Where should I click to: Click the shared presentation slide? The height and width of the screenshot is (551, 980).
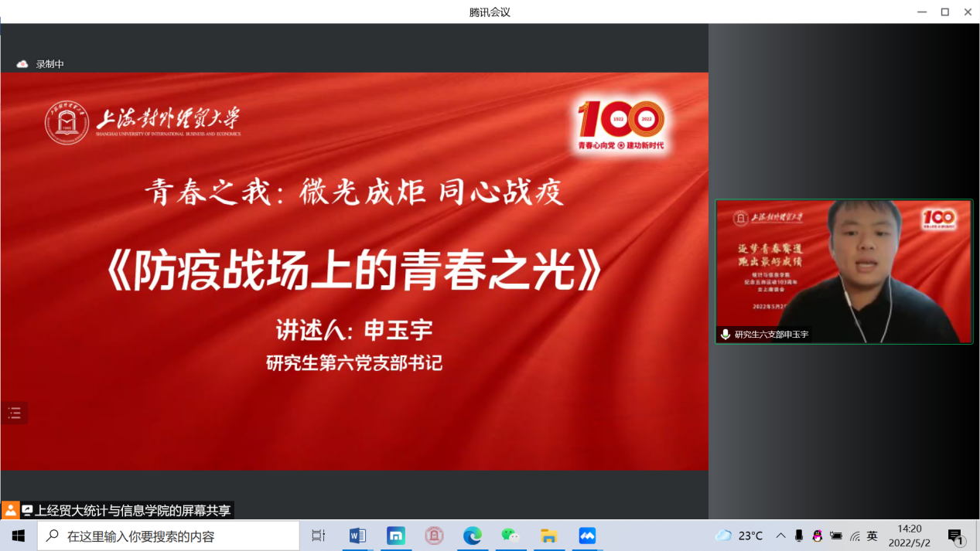(354, 271)
